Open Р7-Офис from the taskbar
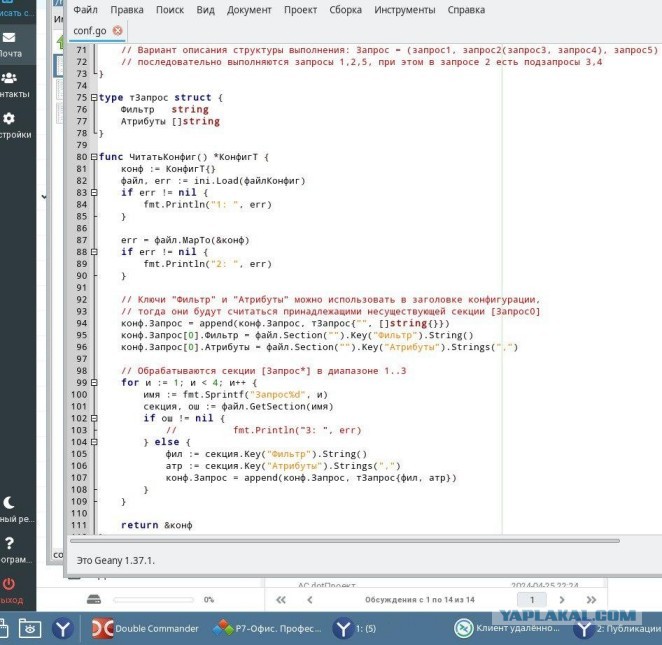This screenshot has height=645, width=662. (x=267, y=629)
